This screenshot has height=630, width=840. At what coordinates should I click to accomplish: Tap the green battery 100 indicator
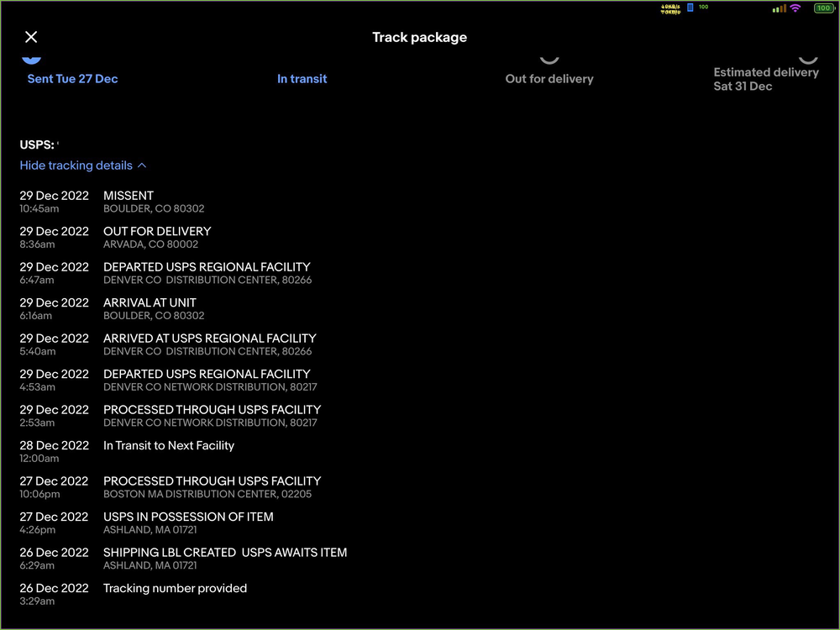(822, 8)
